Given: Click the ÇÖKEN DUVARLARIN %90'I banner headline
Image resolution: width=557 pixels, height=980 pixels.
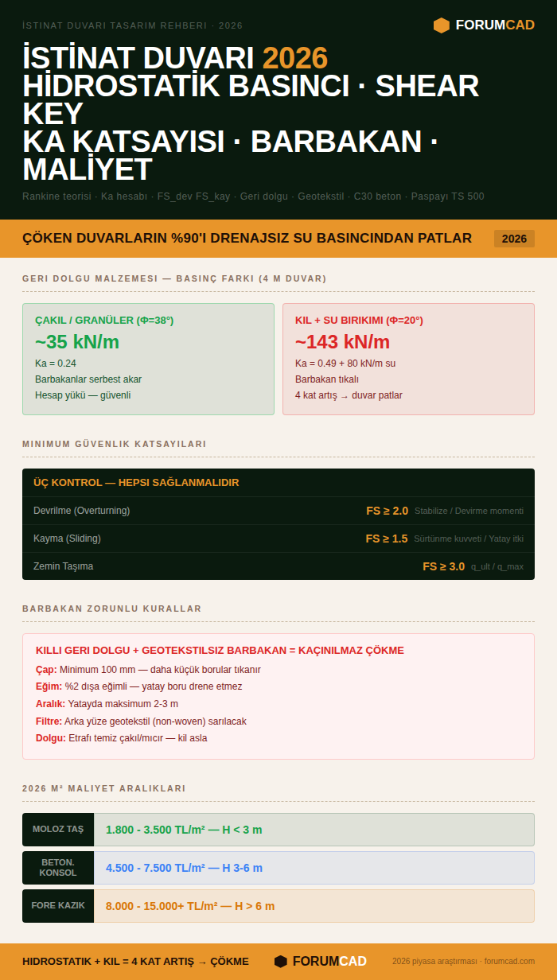Looking at the screenshot, I should 247,238.
